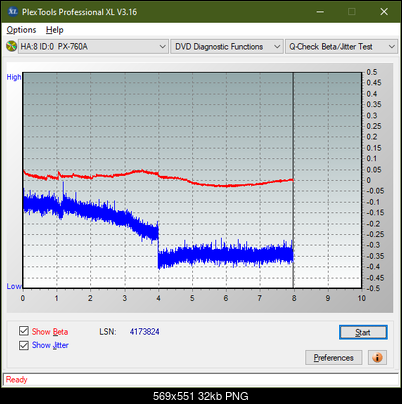Toggle the Show Jitter checkbox
This screenshot has height=404, width=402.
tap(24, 345)
